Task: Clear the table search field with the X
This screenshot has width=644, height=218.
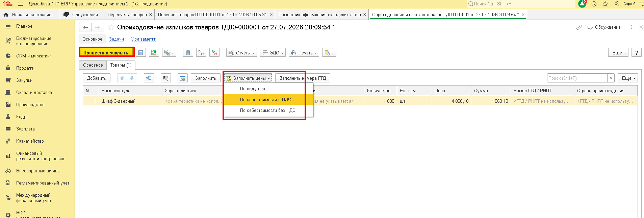Action: click(611, 78)
